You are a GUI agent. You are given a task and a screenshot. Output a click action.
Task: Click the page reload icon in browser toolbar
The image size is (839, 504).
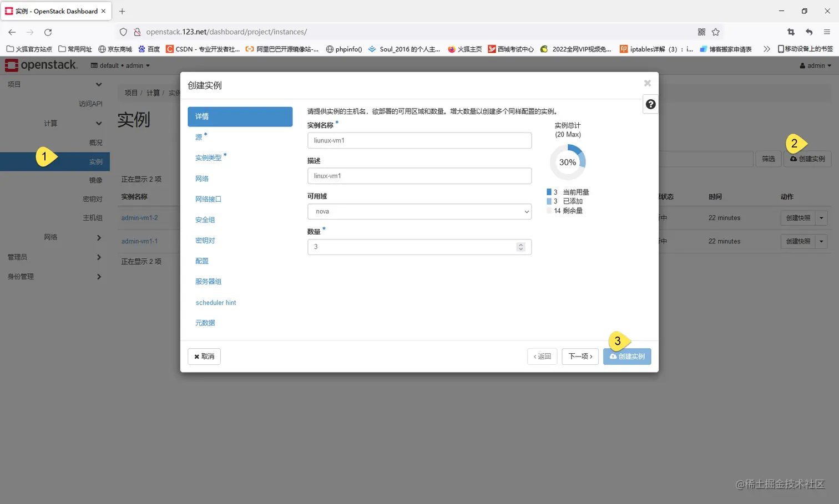click(x=48, y=32)
